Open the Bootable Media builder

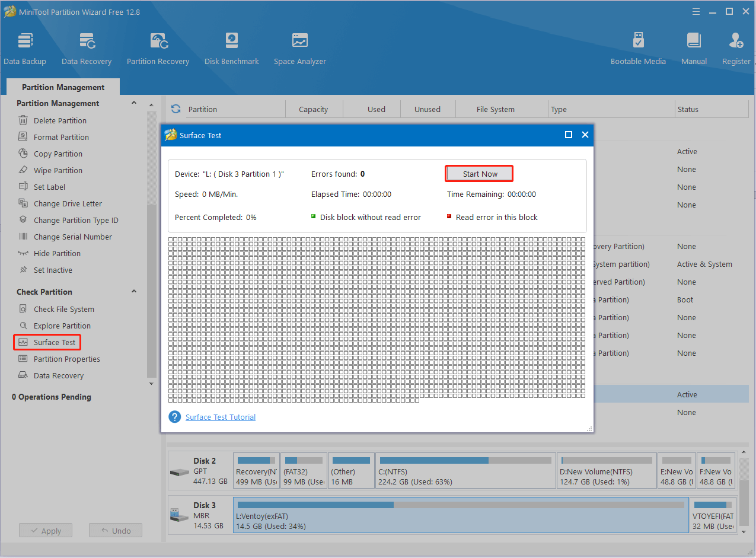(638, 47)
